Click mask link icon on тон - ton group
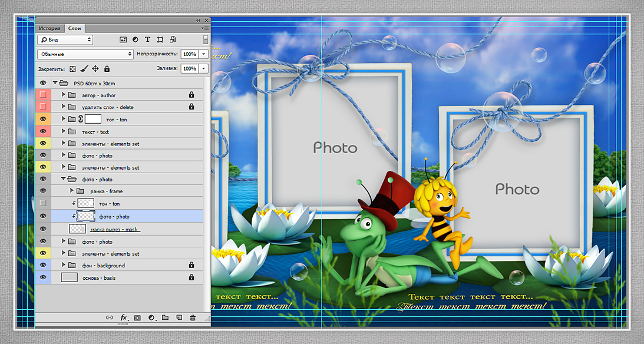This screenshot has height=344, width=644. tap(81, 119)
